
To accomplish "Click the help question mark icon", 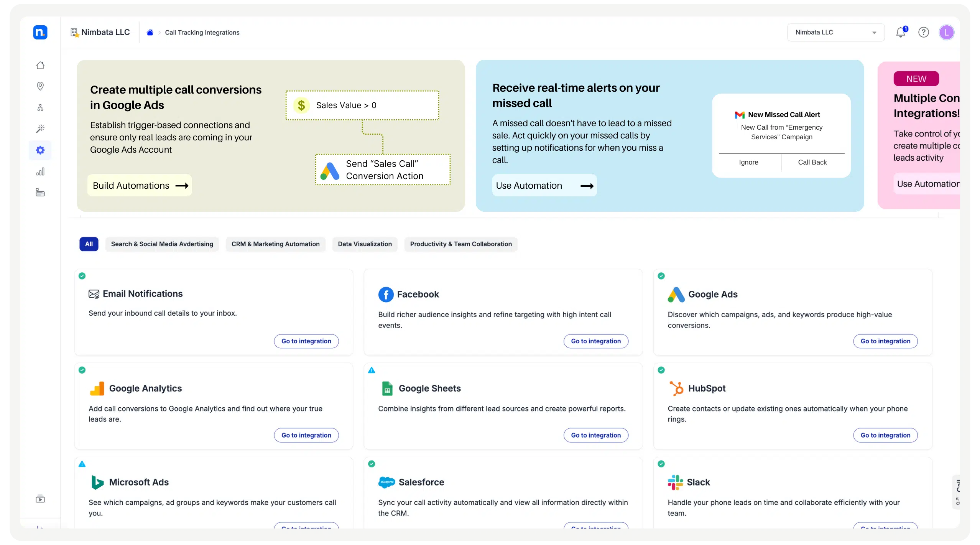I will pyautogui.click(x=924, y=32).
